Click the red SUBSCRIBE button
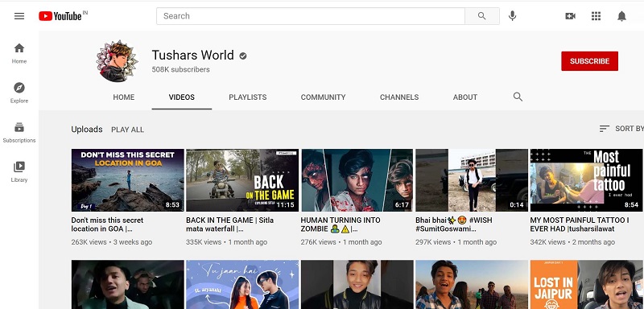 click(x=589, y=61)
